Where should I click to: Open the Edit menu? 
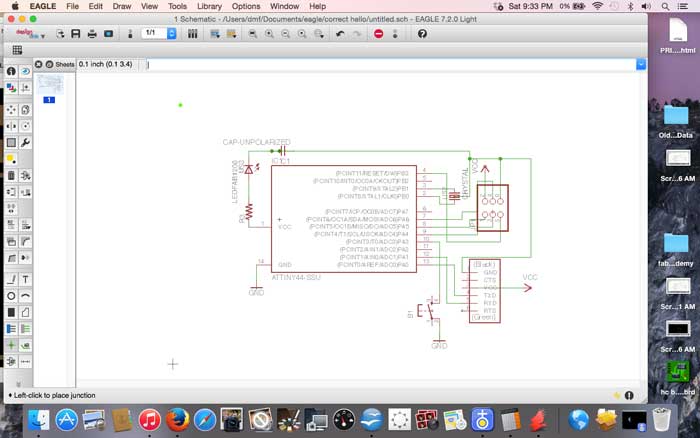pos(96,6)
